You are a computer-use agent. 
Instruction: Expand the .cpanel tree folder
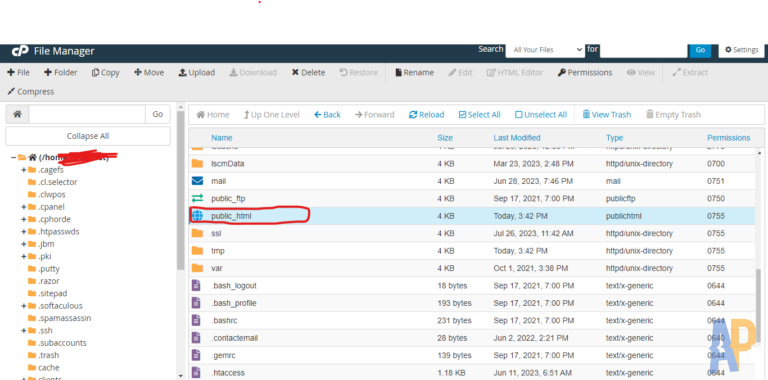(x=24, y=207)
